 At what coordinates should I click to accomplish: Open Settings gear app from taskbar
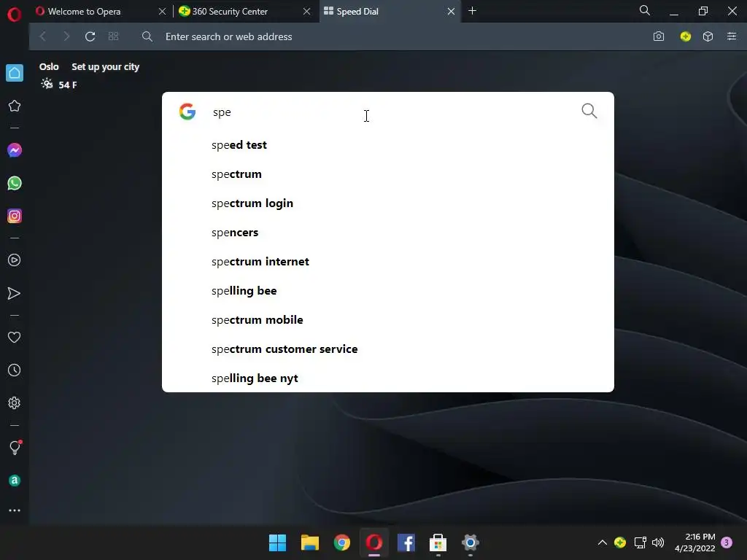tap(471, 542)
